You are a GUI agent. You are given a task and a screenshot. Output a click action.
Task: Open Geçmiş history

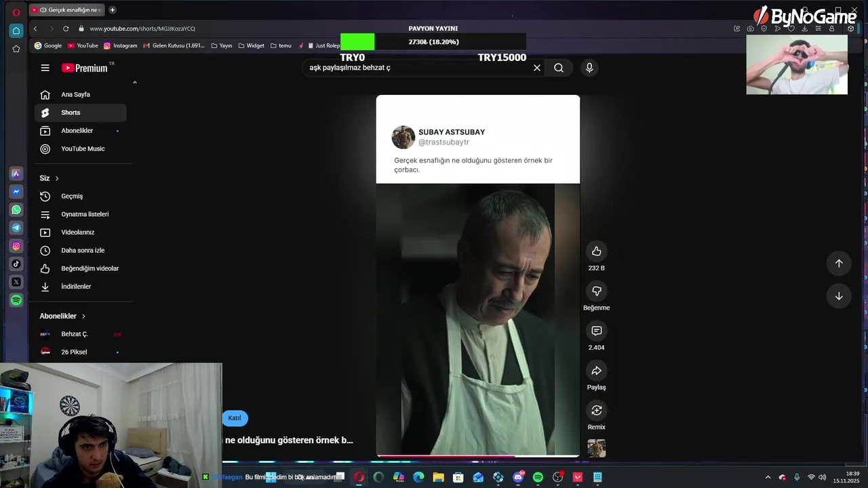tap(80, 197)
